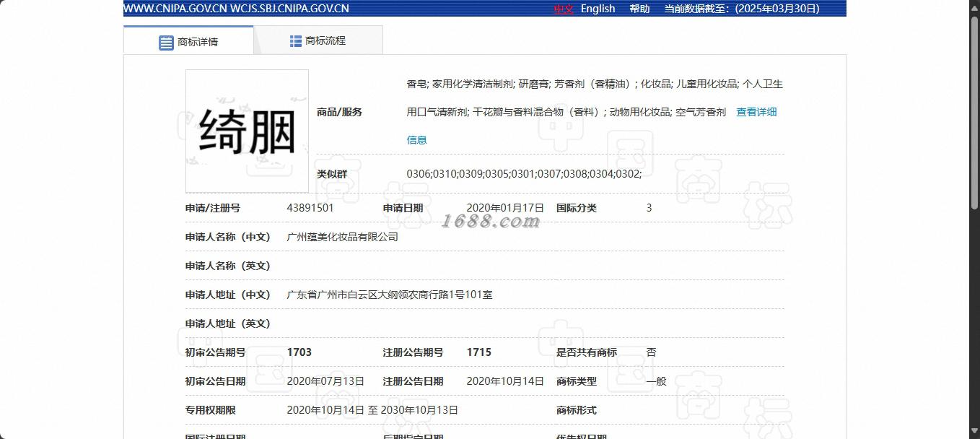Viewport: 980px width, 439px height.
Task: Click registration announcement issue 1715
Action: click(x=479, y=352)
